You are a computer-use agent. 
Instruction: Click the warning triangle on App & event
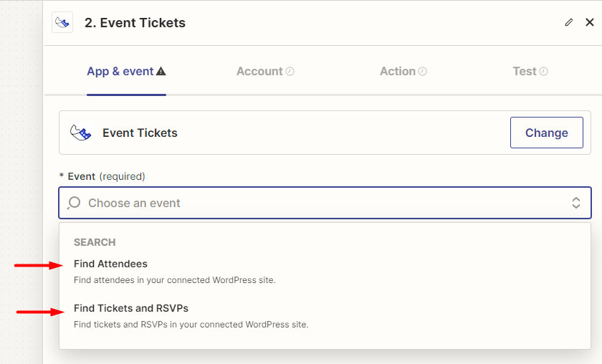tap(161, 72)
